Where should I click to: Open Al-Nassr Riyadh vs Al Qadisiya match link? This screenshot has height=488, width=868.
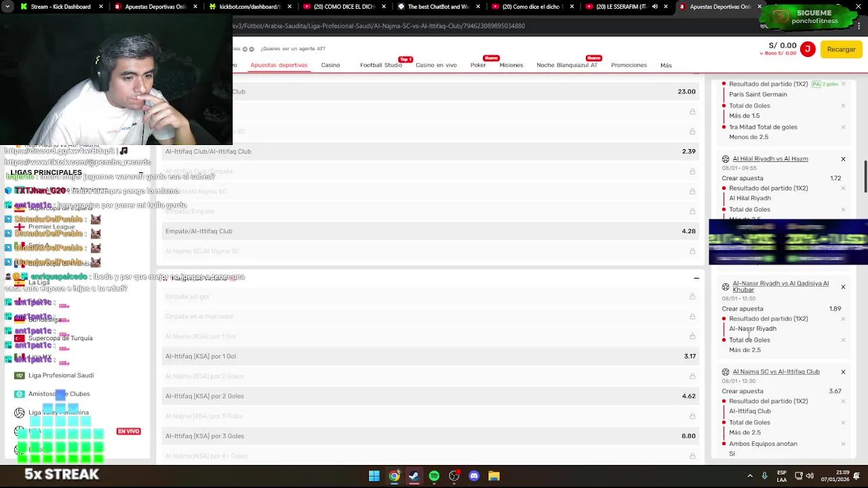(x=781, y=286)
